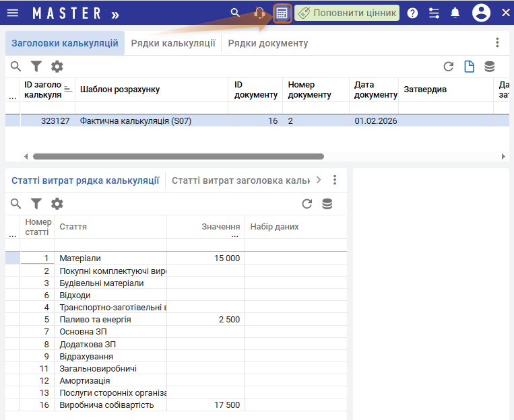Click the database icon in lower grid toolbar
Image resolution: width=514 pixels, height=420 pixels.
point(327,204)
